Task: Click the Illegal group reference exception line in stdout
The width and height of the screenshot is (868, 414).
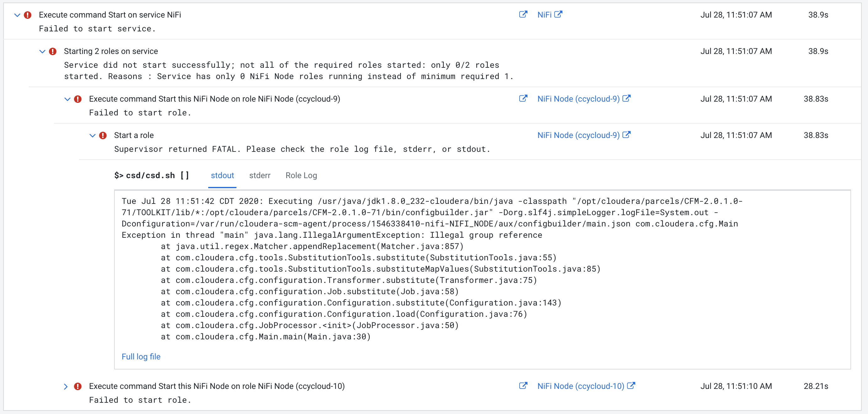Action: (x=331, y=235)
